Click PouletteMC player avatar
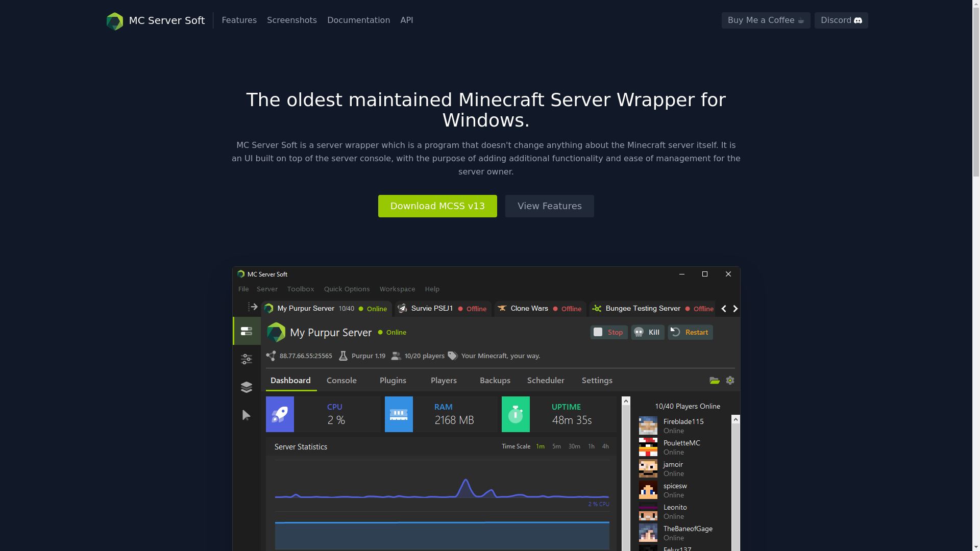 [x=648, y=447]
